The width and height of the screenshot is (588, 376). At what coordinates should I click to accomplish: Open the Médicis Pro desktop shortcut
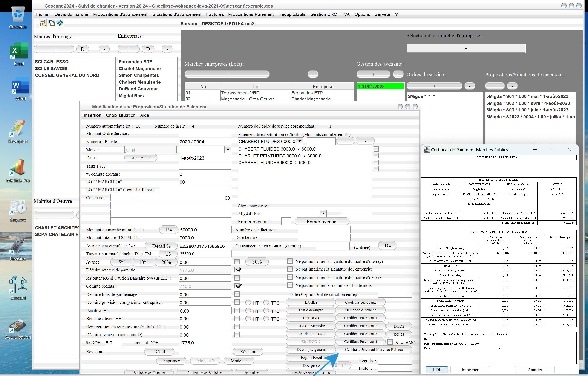18,171
